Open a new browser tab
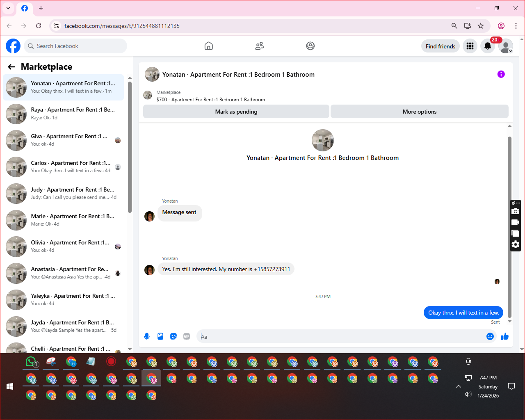 [41, 8]
